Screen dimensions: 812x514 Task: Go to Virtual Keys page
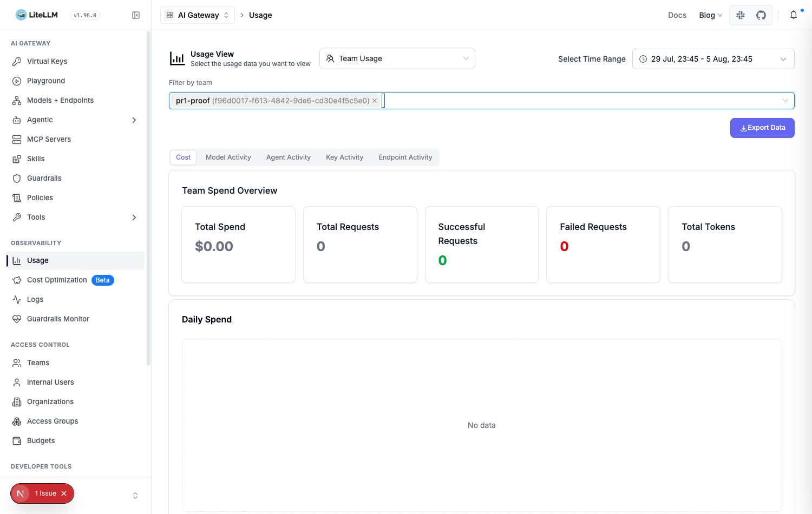click(76, 62)
